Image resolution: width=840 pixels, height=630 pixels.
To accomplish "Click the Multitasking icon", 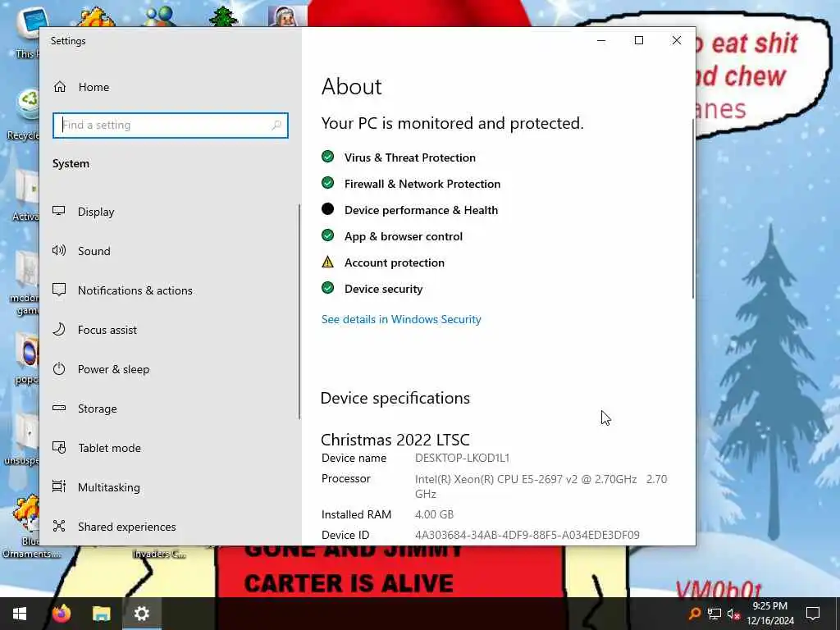I will coord(59,486).
